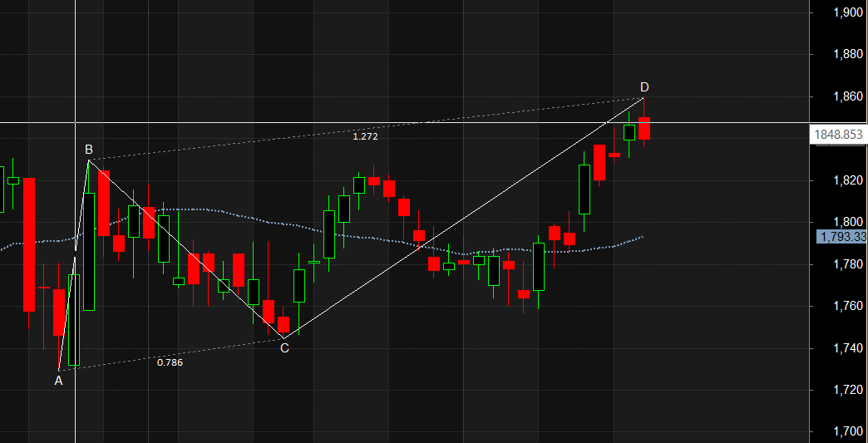868x443 pixels.
Task: Click the 1,720 price axis label
Action: pyautogui.click(x=847, y=391)
